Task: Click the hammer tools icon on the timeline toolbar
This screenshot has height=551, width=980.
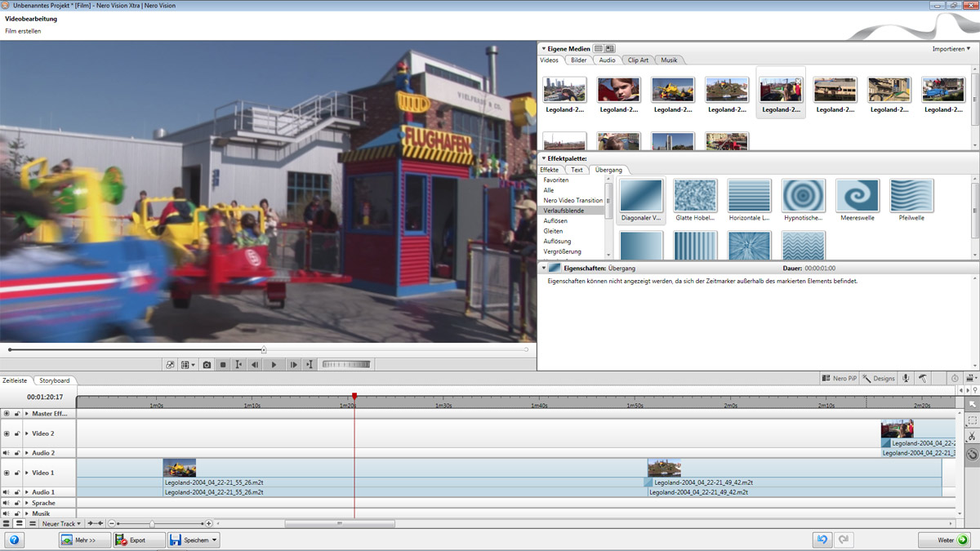Action: coord(922,379)
